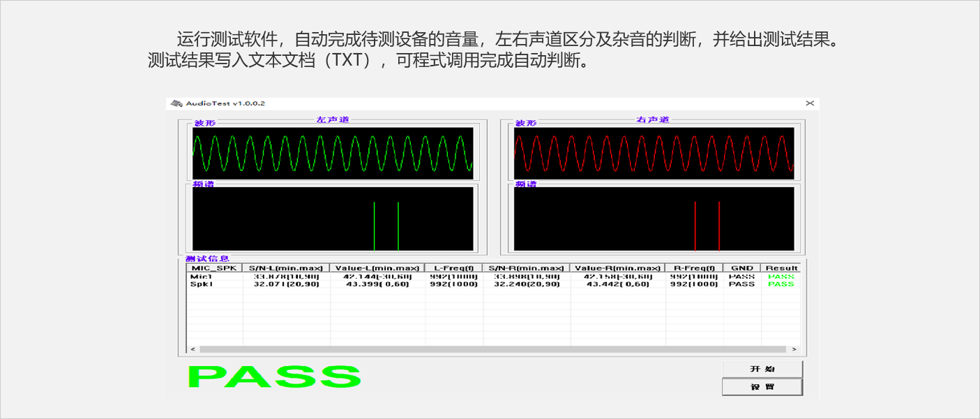Click the Result column header
The image size is (980, 419).
tap(781, 268)
